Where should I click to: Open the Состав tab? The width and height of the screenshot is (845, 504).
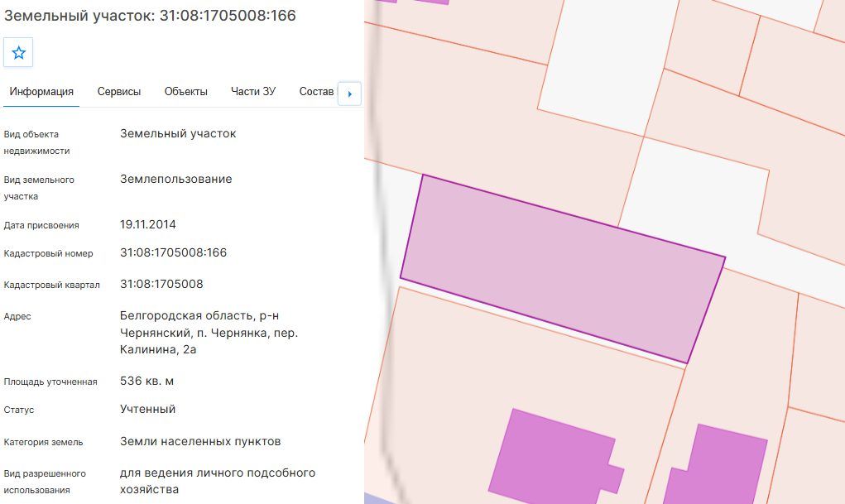[x=316, y=92]
